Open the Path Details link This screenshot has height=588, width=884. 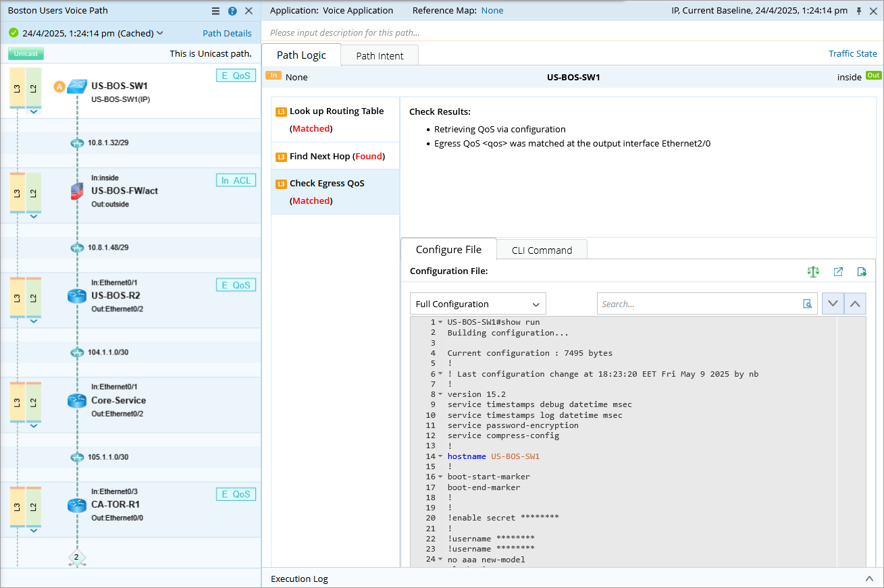[x=227, y=33]
